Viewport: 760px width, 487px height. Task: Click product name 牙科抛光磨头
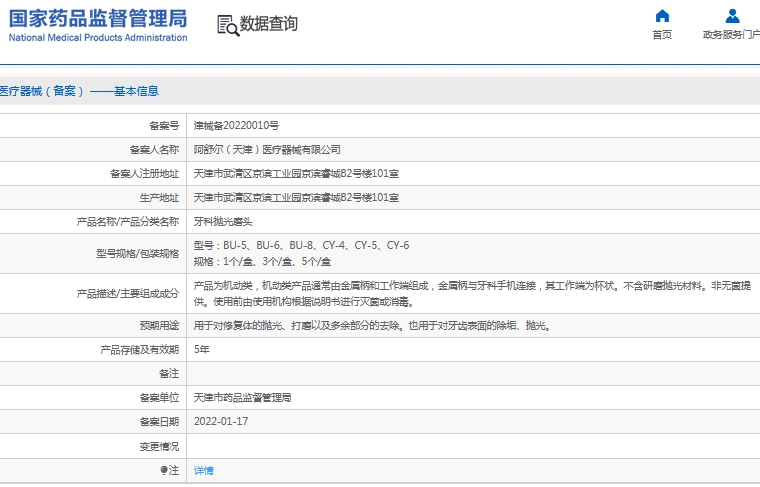tap(223, 222)
